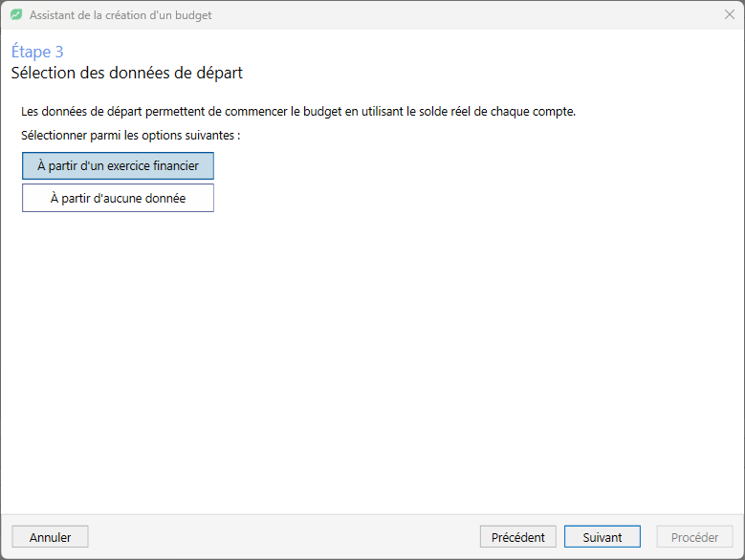Click the "Étape 3" heading
The height and width of the screenshot is (560, 745).
click(37, 52)
